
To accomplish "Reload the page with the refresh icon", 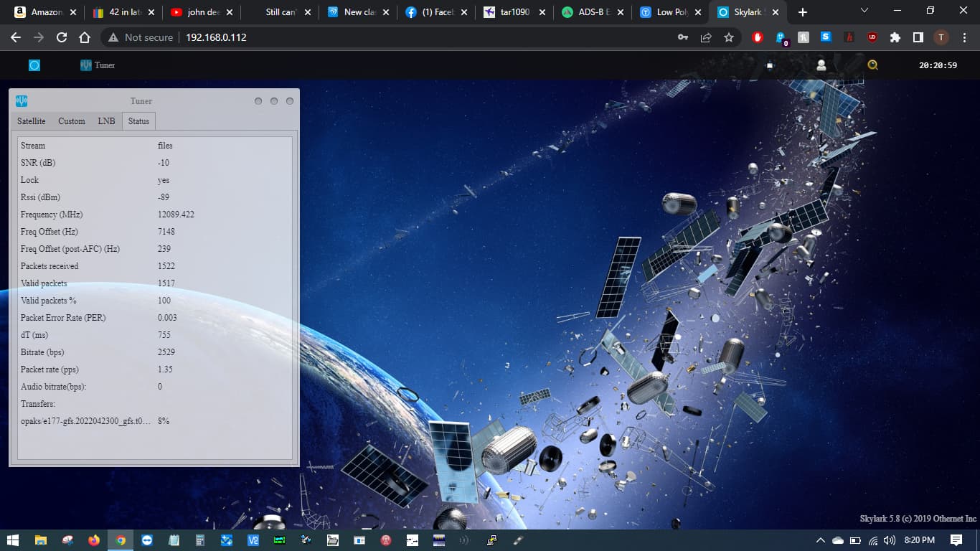I will click(x=62, y=37).
